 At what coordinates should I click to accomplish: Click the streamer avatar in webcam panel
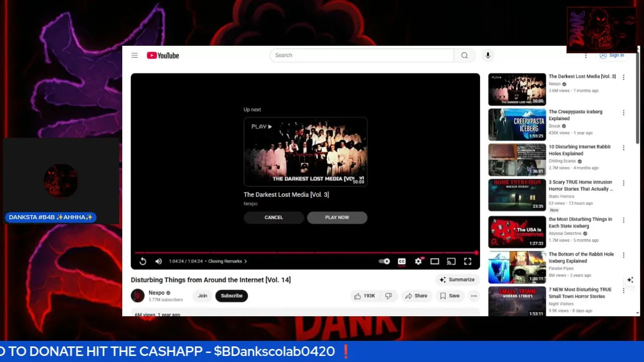(x=60, y=181)
